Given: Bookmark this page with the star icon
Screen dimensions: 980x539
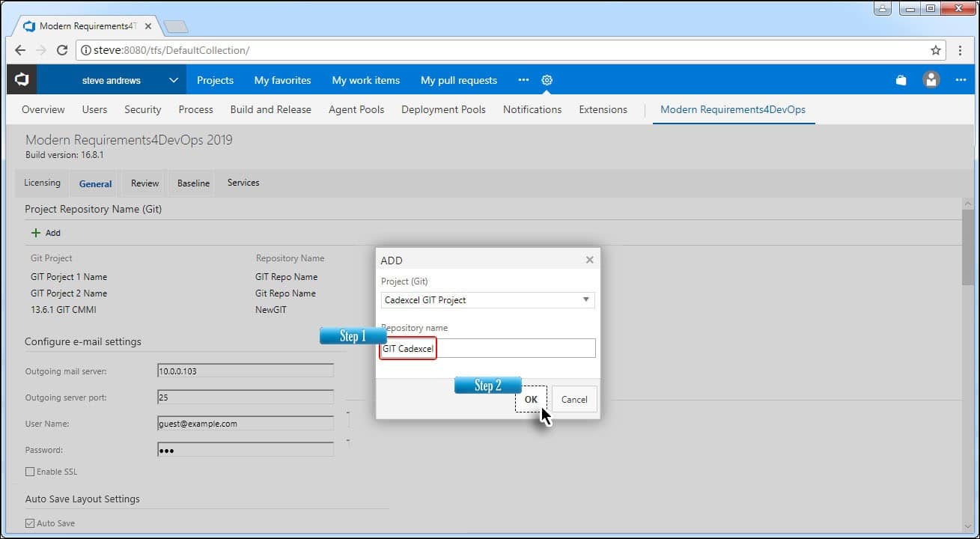Looking at the screenshot, I should pyautogui.click(x=936, y=50).
